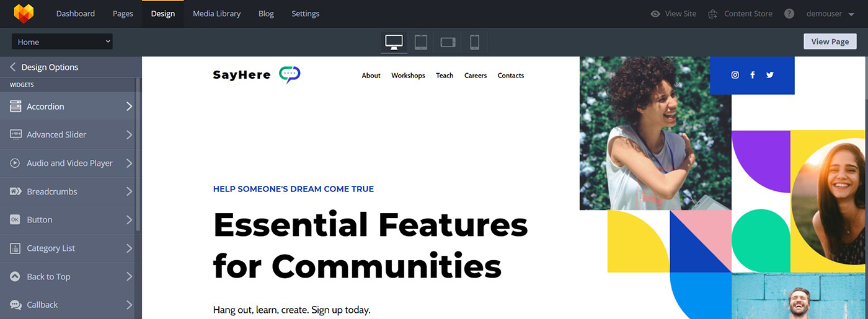
Task: Select the desktop preview device icon
Action: click(394, 42)
